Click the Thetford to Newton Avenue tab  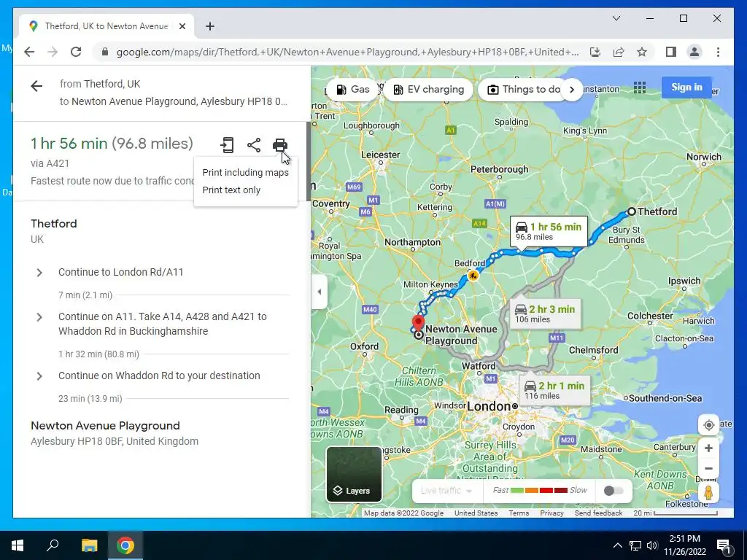click(107, 26)
